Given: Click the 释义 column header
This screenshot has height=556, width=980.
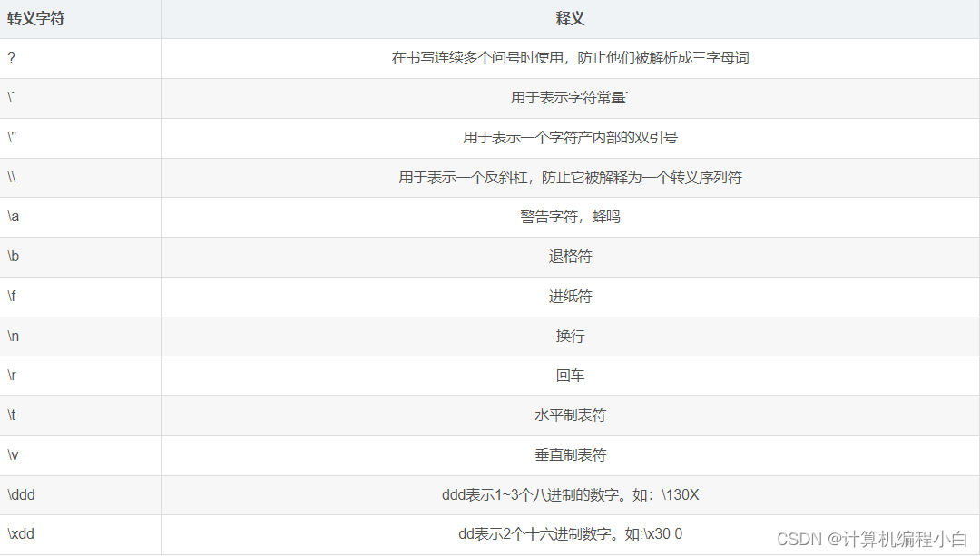Looking at the screenshot, I should point(570,19).
